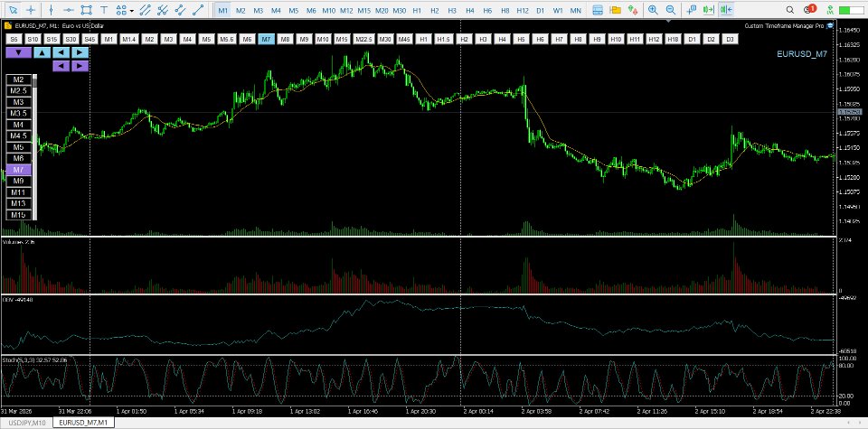Screen dimensions: 868x429
Task: Click the new chart window icon
Action: coord(691,10)
